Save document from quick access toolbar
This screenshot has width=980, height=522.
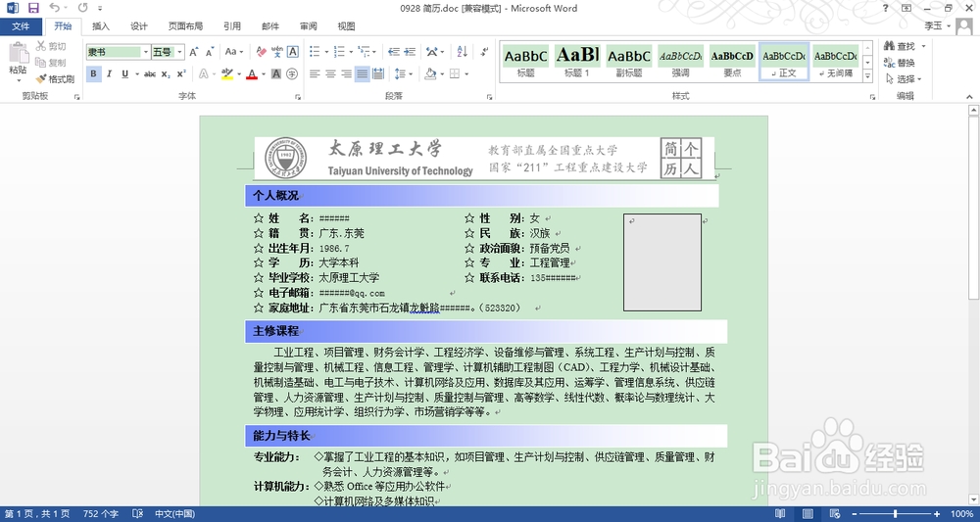33,8
